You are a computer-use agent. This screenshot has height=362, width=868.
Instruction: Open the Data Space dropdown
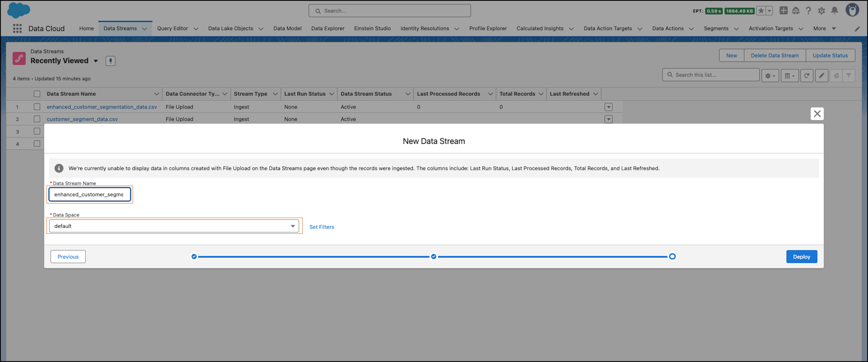click(174, 226)
